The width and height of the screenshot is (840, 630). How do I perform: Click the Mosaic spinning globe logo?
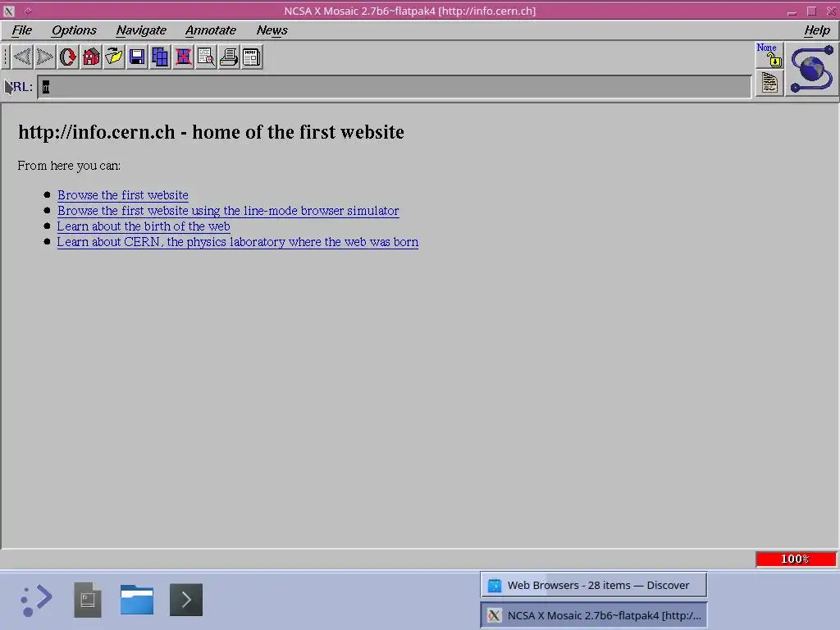point(812,69)
